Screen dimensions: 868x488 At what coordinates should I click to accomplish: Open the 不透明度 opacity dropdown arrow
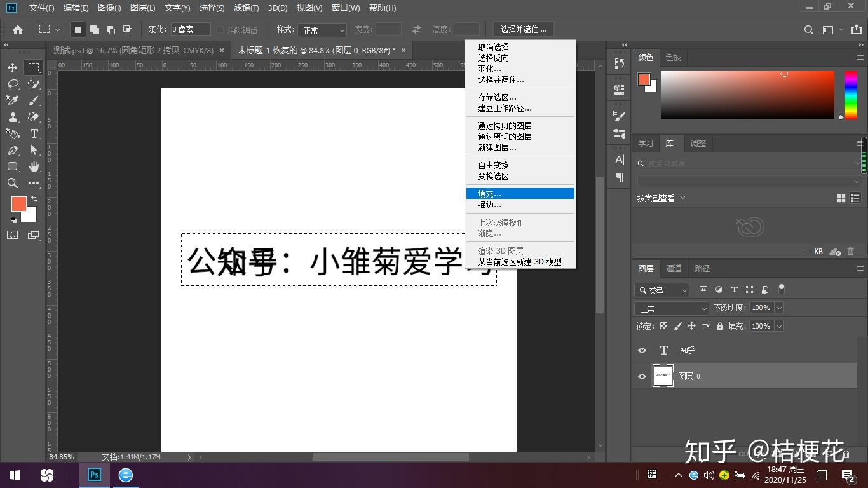pos(779,308)
